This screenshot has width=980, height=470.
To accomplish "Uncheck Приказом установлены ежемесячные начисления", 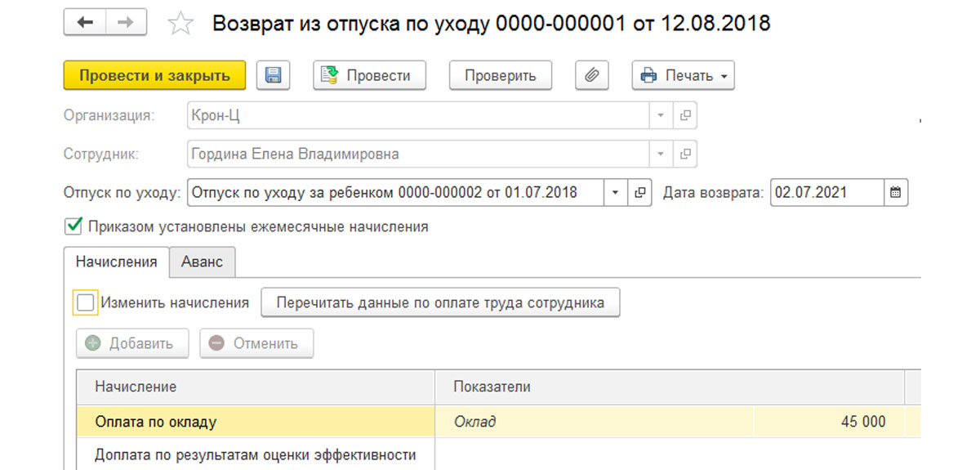I will [73, 226].
